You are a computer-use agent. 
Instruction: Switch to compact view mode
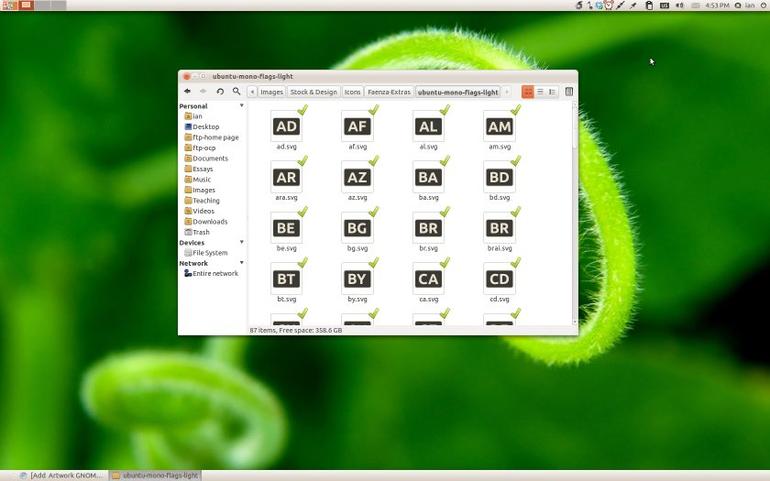point(552,92)
